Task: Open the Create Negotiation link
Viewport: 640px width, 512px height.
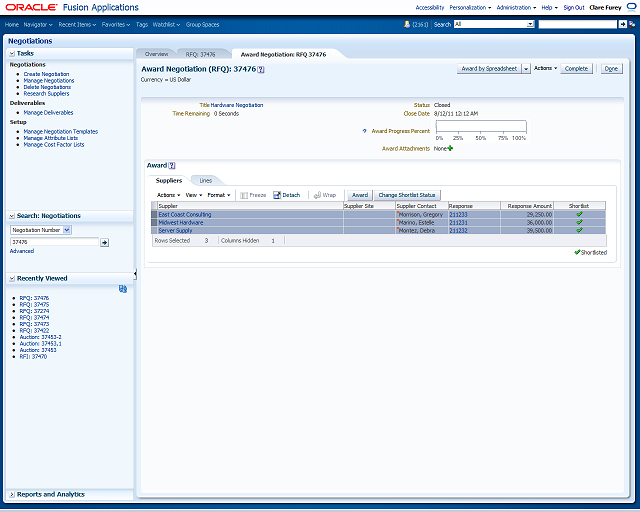Action: pos(47,74)
